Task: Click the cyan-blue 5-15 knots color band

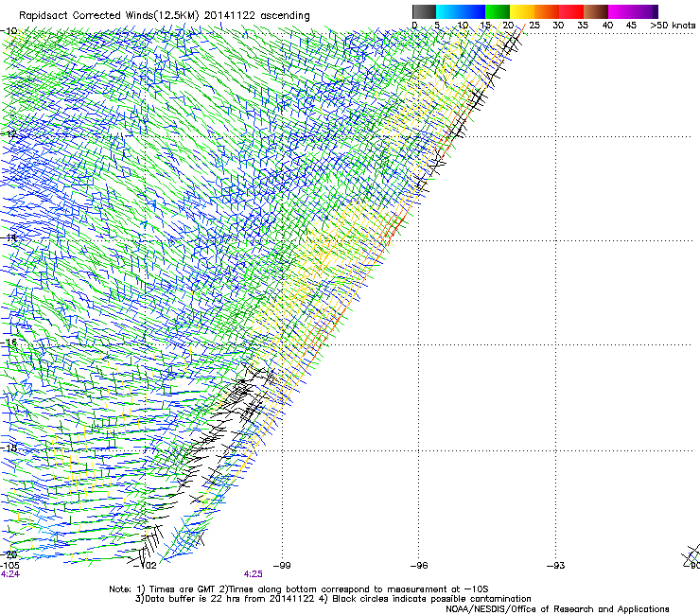Action: (461, 11)
